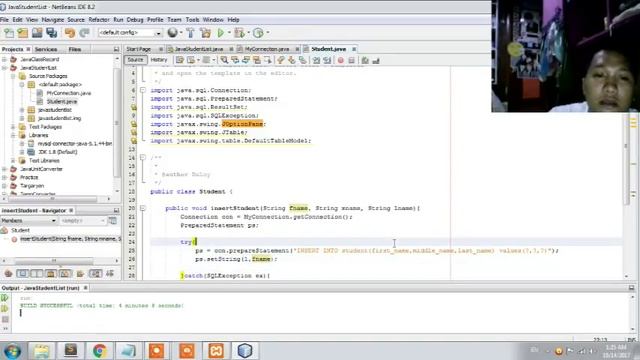640x360 pixels.
Task: Collapse the import code fold in editor
Action: (x=142, y=90)
